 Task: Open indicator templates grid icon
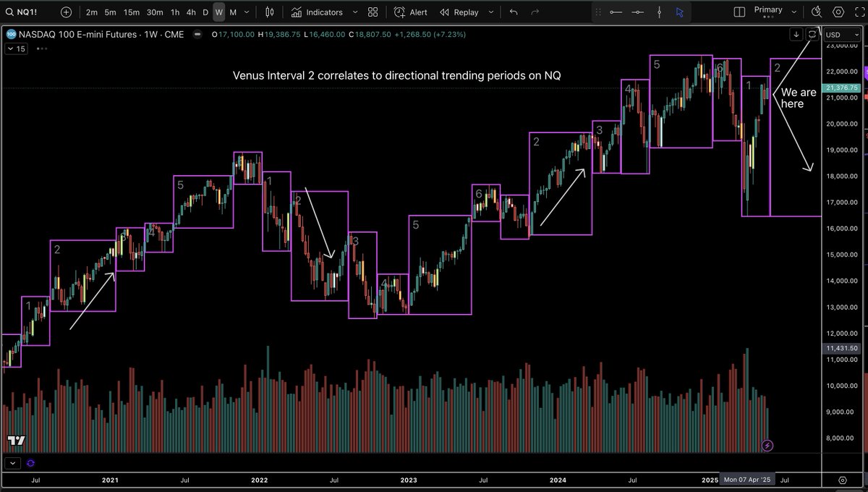(373, 12)
